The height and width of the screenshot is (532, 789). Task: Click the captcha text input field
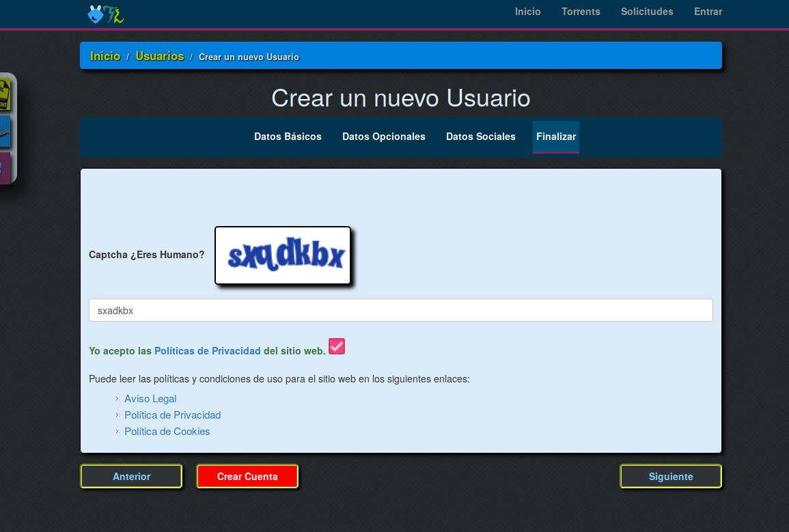click(400, 310)
